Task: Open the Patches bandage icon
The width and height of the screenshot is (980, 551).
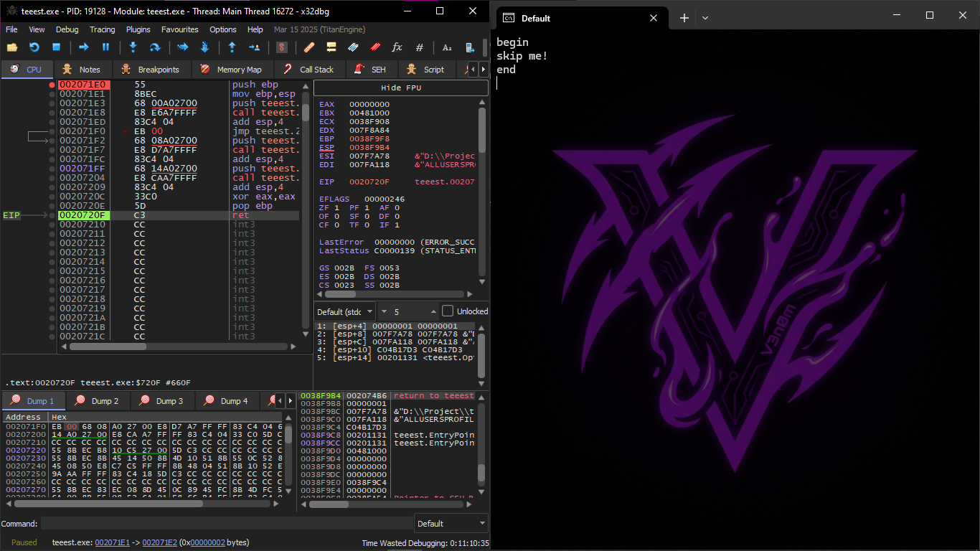Action: click(309, 47)
